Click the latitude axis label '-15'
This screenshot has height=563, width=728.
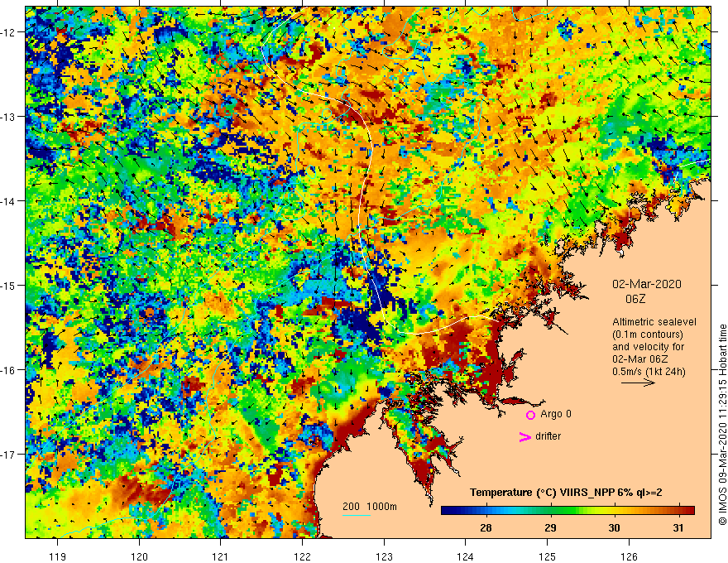pos(9,285)
